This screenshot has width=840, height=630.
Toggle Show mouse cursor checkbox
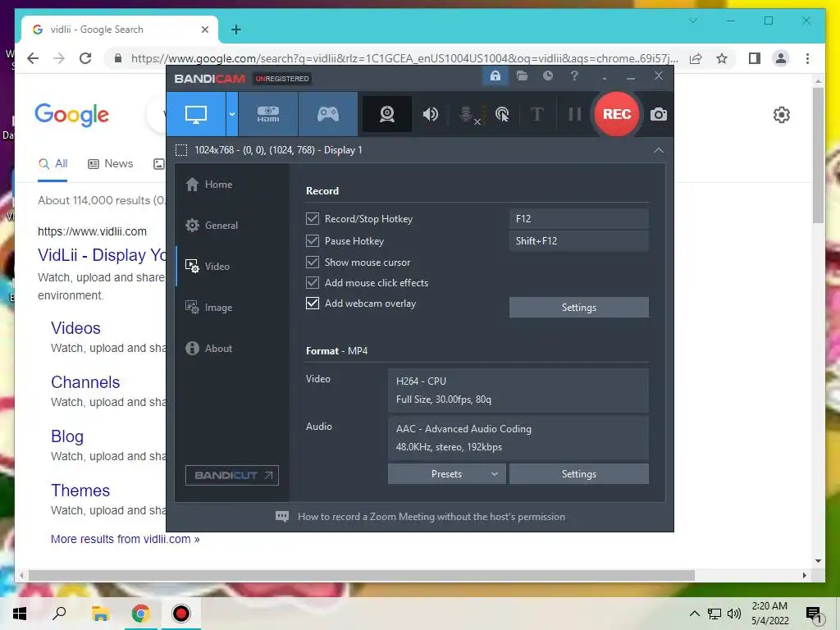pyautogui.click(x=313, y=262)
